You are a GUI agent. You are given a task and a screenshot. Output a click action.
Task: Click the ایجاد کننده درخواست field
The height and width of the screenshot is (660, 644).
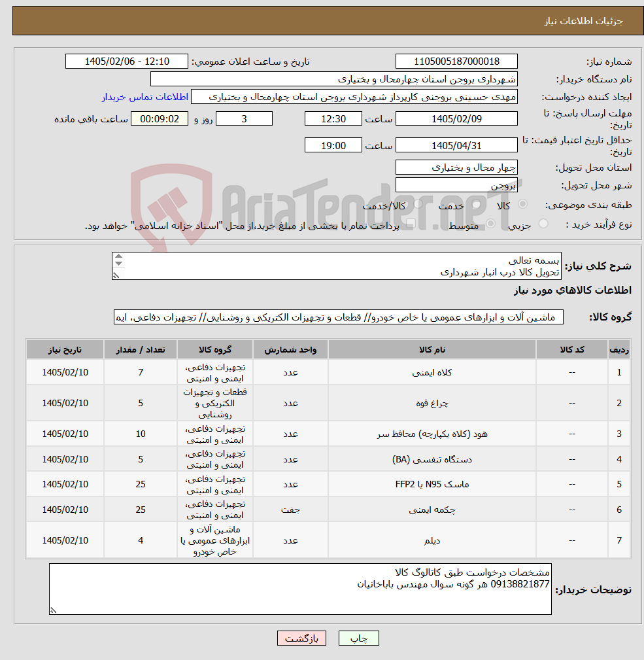click(x=354, y=97)
